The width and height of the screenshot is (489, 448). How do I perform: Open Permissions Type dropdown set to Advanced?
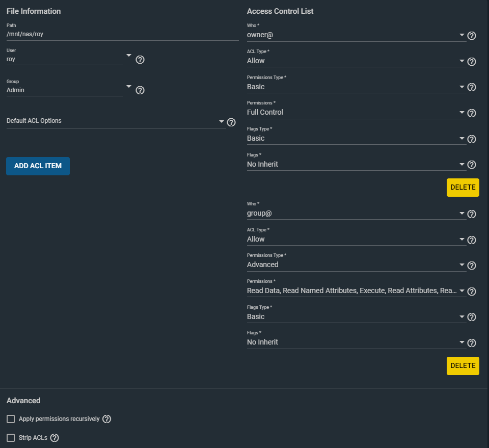[356, 265]
